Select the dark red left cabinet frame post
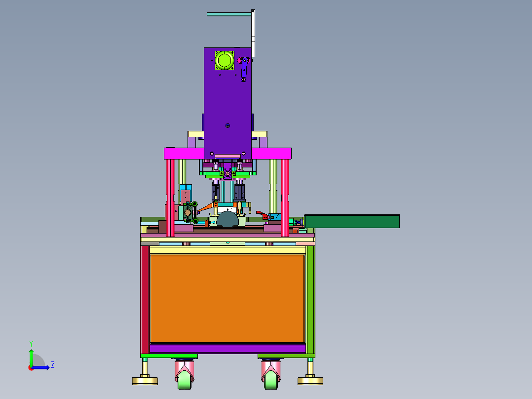Screen dimensions: 532x399 click(145, 299)
